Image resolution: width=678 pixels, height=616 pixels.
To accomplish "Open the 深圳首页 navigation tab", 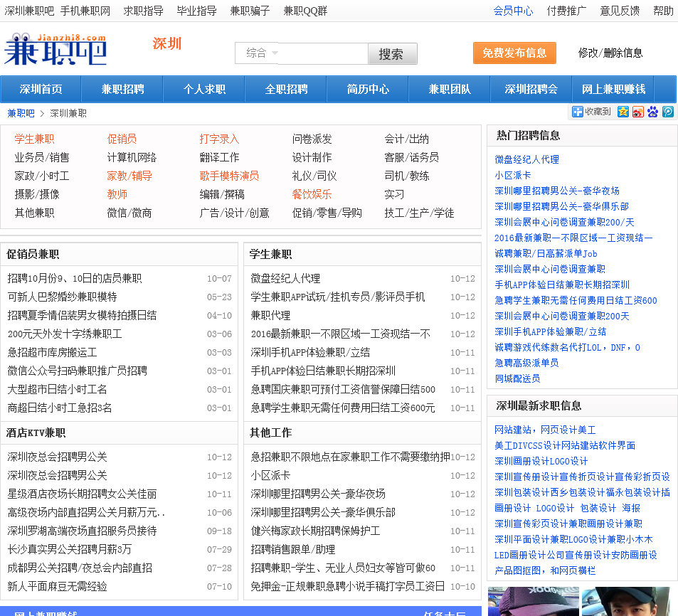I will (x=41, y=89).
